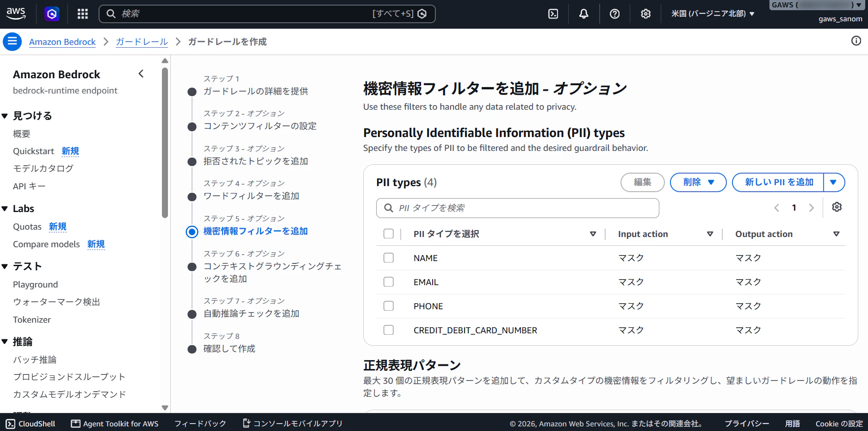Open Agent Toolkit for AWS
This screenshot has height=431, width=868.
click(x=114, y=424)
